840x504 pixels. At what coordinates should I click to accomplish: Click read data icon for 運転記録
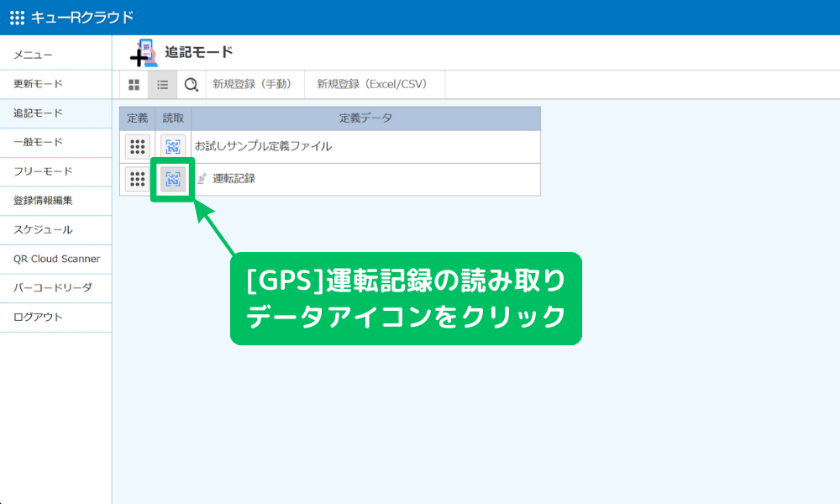(173, 179)
